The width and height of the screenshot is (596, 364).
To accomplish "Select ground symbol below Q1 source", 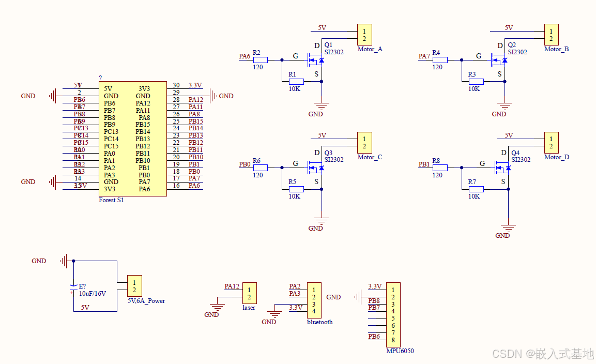I will (x=322, y=106).
